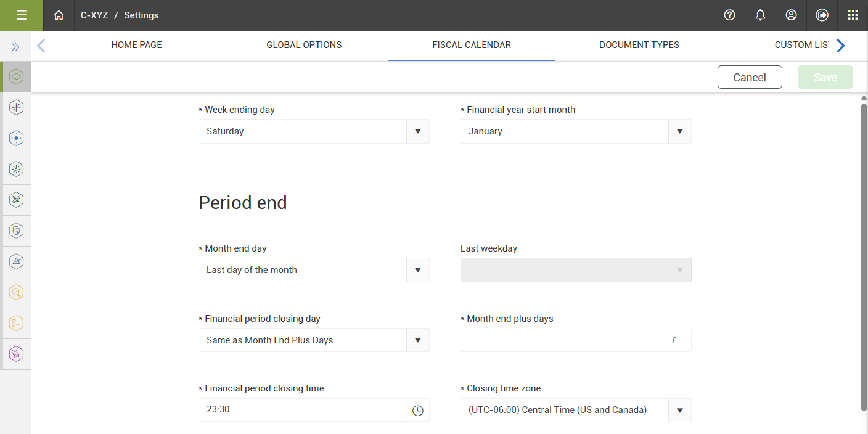
Task: Open the Week ending day dropdown
Action: coord(417,131)
